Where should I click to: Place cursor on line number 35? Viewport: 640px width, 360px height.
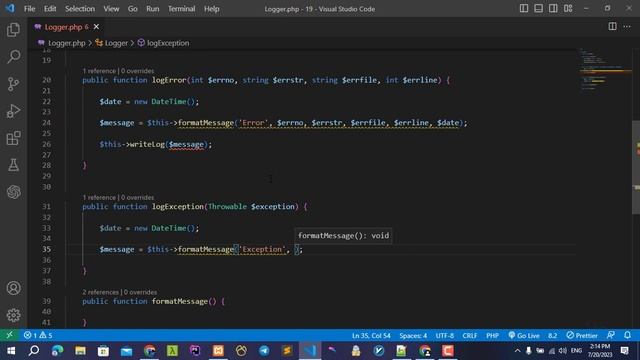(47, 249)
